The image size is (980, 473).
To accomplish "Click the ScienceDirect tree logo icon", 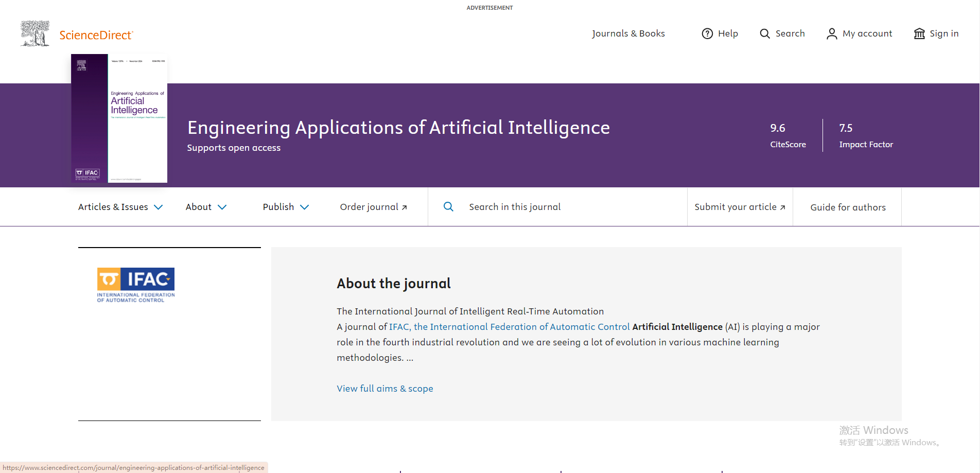I will [35, 33].
